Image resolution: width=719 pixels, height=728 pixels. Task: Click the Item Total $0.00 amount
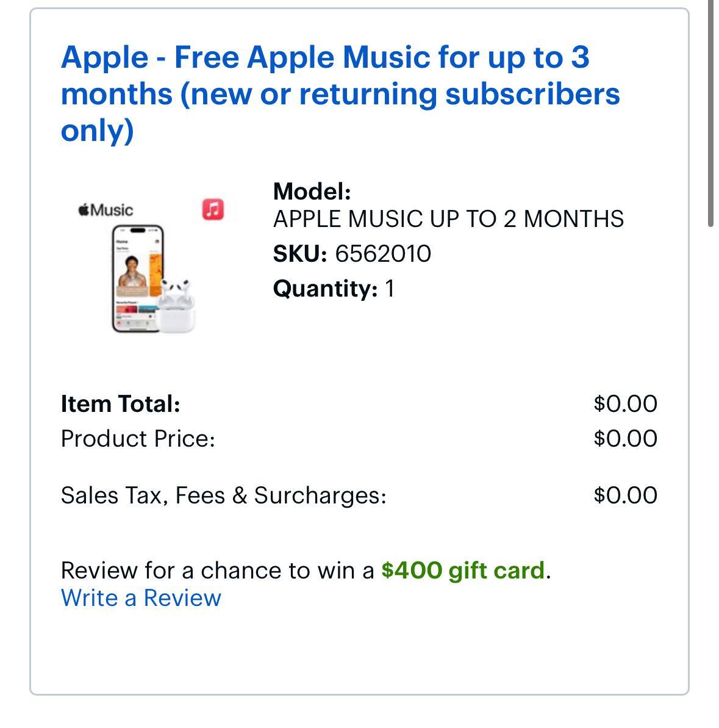pos(625,404)
